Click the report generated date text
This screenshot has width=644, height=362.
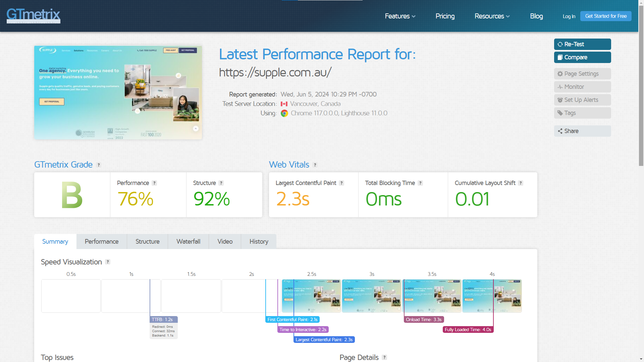pos(328,95)
